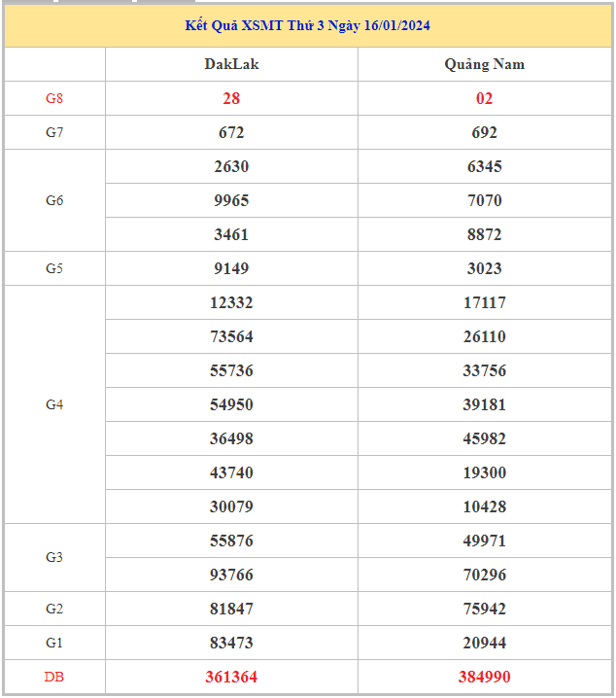
Task: Select Quảng Nam special prize 384990
Action: pyautogui.click(x=484, y=677)
